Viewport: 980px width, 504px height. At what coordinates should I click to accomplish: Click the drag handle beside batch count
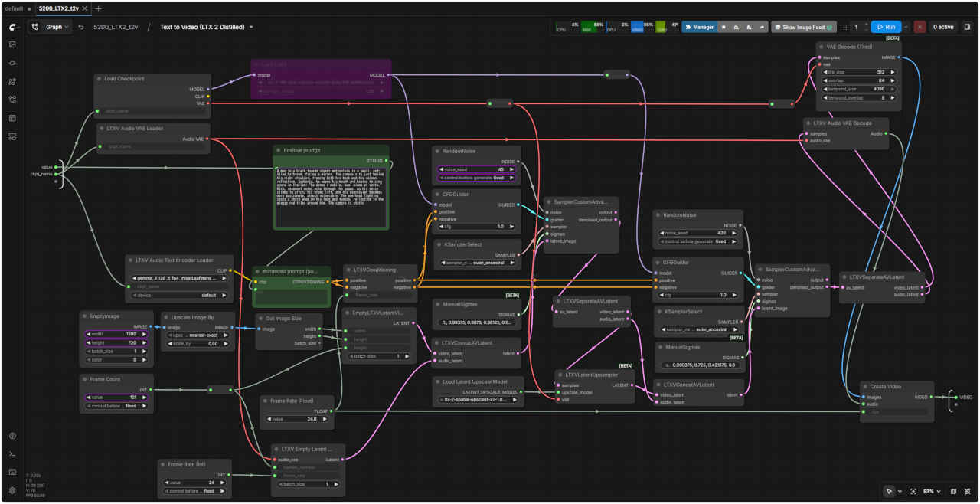click(x=845, y=27)
